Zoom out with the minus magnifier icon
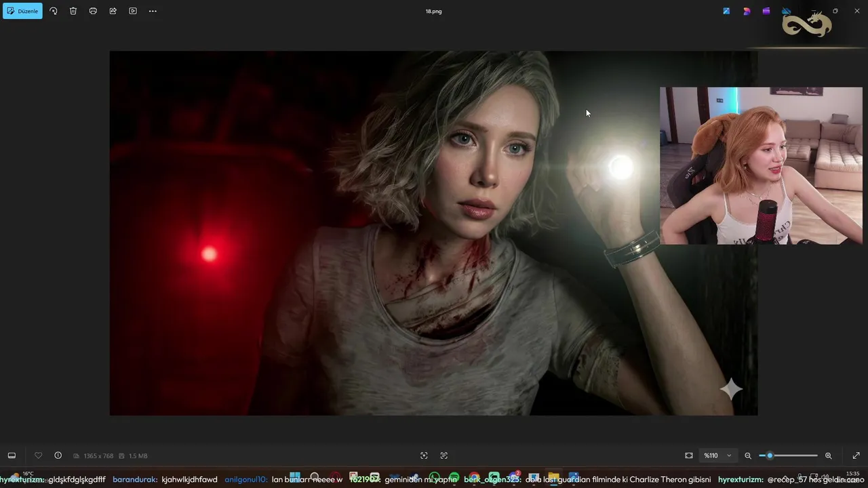This screenshot has height=488, width=868. [748, 455]
